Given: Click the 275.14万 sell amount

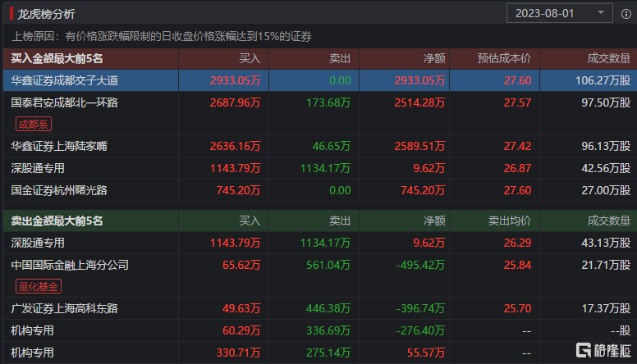Looking at the screenshot, I should [328, 353].
